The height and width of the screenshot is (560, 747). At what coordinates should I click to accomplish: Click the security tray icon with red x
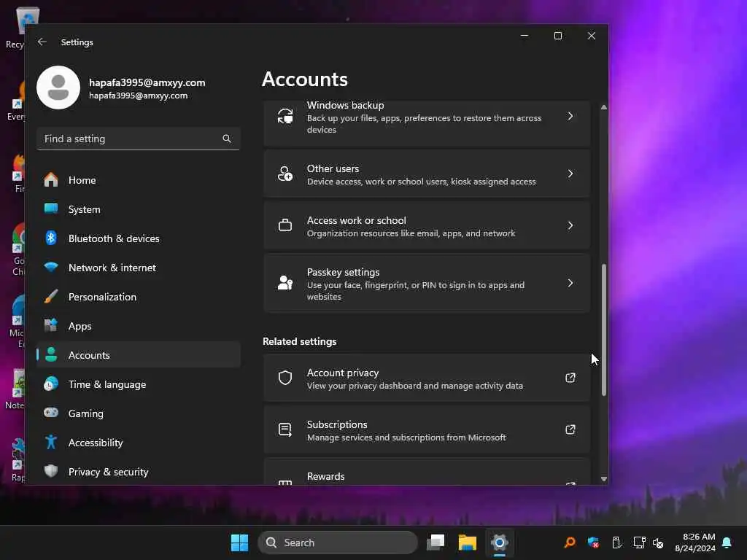593,542
